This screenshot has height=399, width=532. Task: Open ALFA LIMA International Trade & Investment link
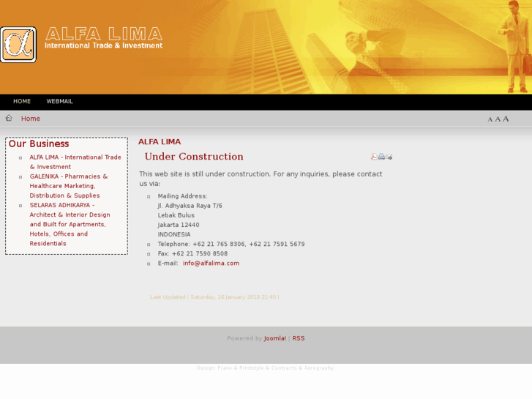click(x=75, y=162)
